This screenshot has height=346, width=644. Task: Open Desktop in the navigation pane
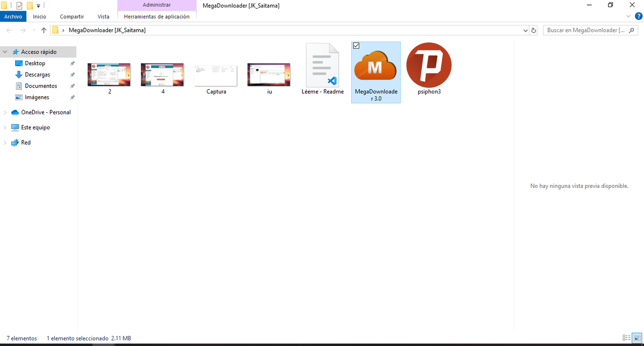35,63
